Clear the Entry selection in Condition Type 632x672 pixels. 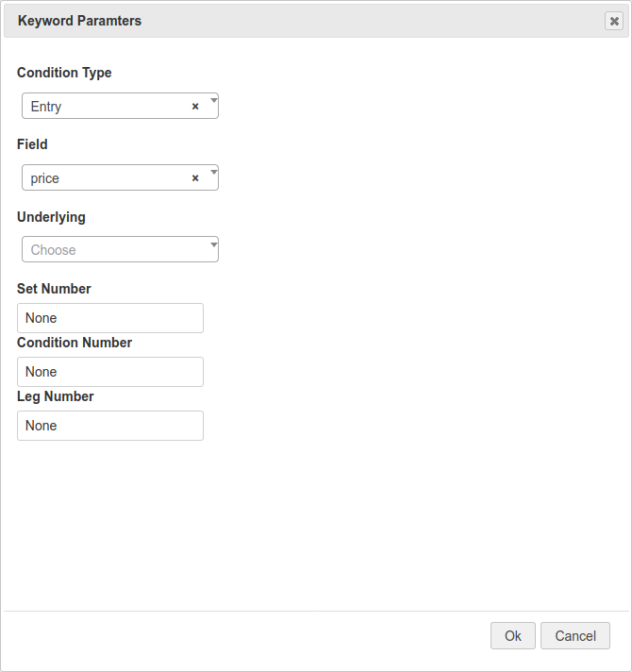195,107
